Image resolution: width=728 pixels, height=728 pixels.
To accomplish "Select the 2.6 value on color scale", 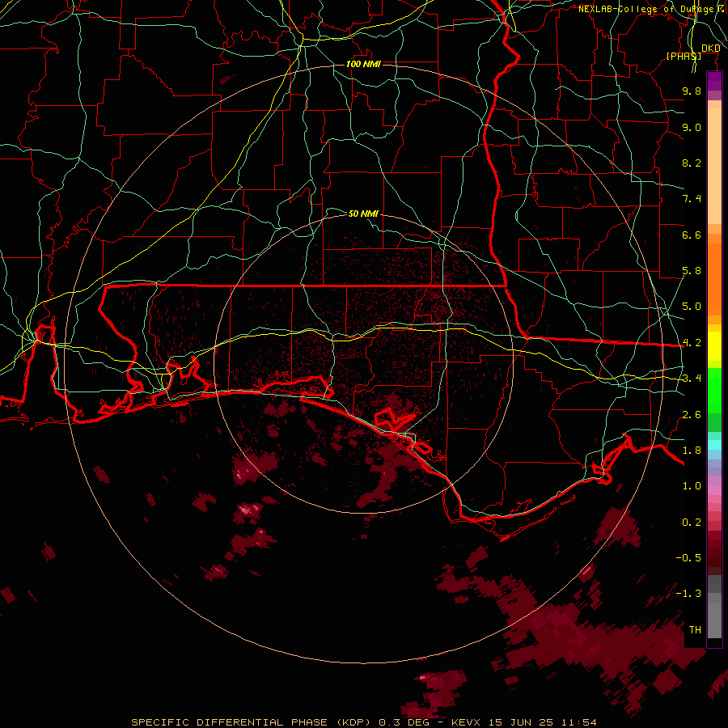I will tap(692, 415).
